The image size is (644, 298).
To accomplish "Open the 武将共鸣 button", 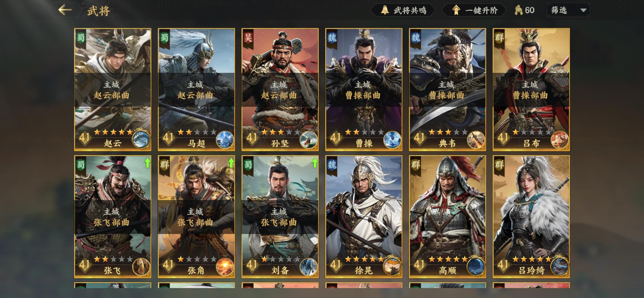I will [x=403, y=10].
